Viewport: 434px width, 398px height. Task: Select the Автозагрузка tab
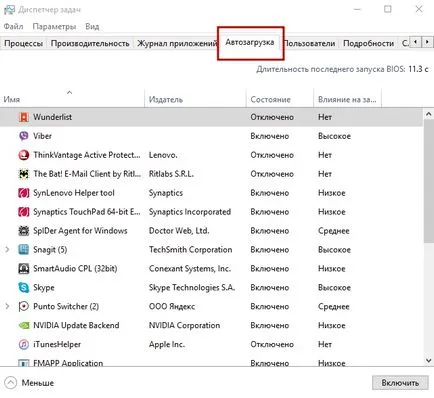(x=250, y=42)
